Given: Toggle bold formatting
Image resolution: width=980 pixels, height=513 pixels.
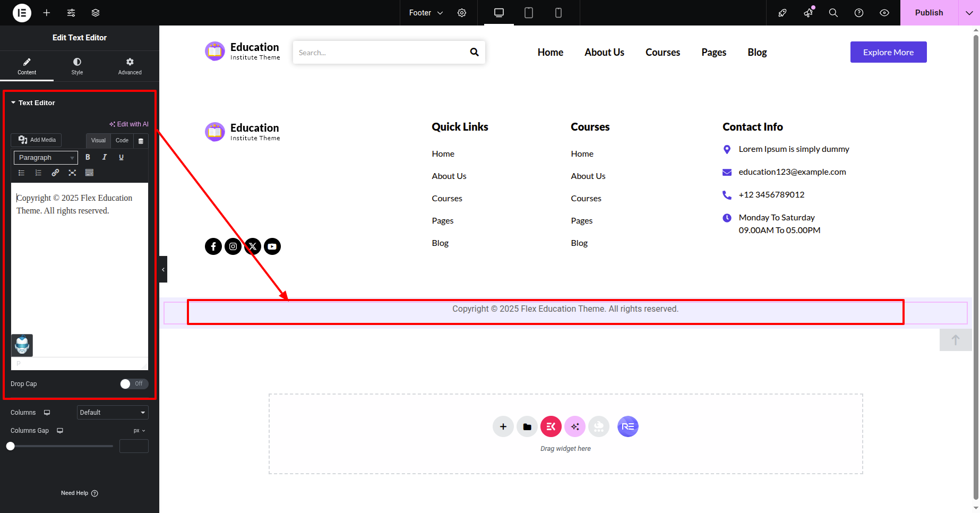Looking at the screenshot, I should coord(88,157).
